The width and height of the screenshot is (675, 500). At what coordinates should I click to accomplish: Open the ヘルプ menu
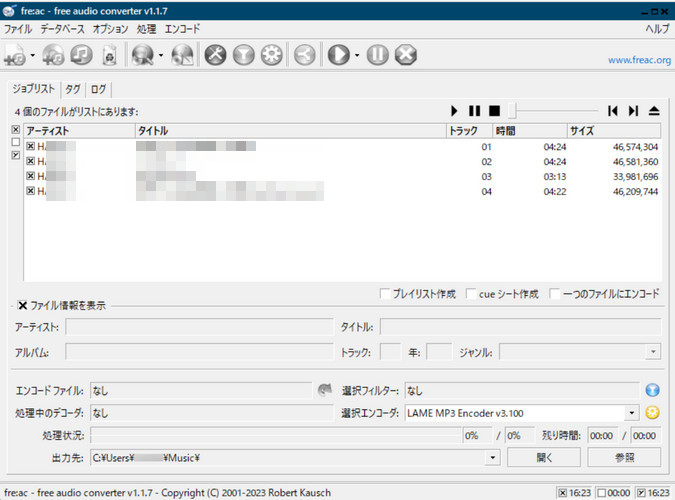[657, 29]
